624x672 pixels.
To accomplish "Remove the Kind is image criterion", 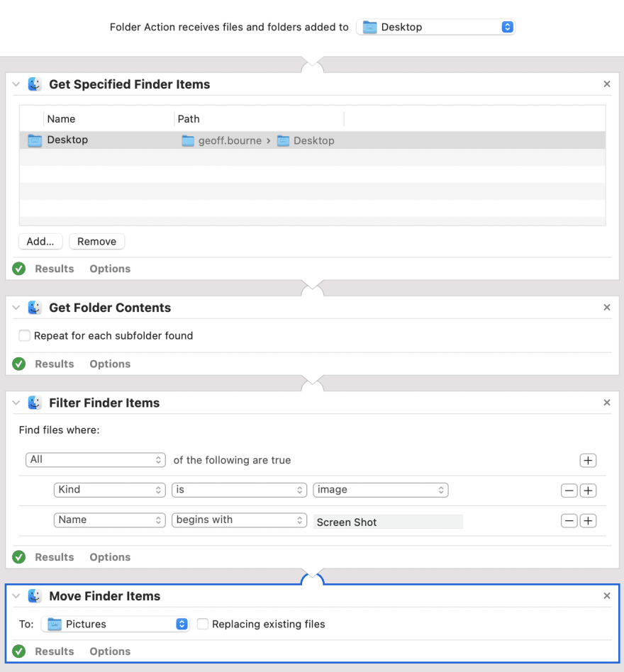I will (x=569, y=491).
